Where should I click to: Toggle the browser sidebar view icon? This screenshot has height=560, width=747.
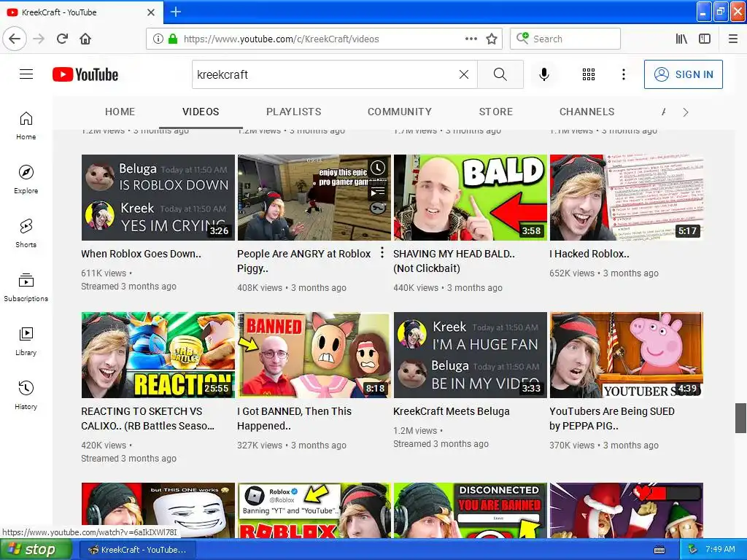coord(705,39)
